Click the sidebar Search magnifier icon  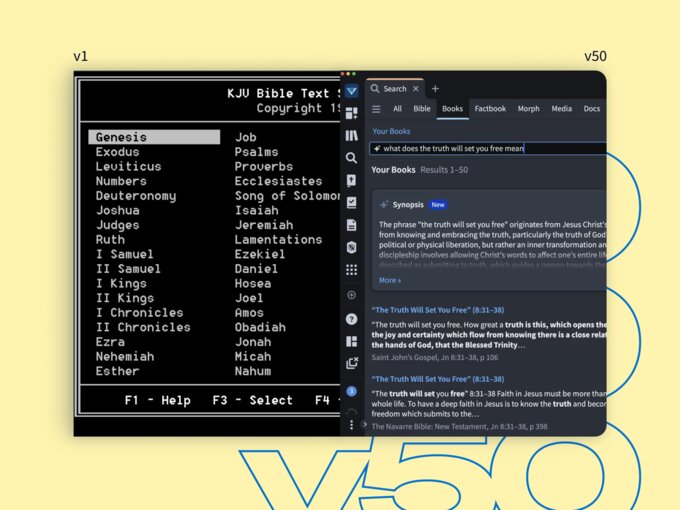point(352,158)
